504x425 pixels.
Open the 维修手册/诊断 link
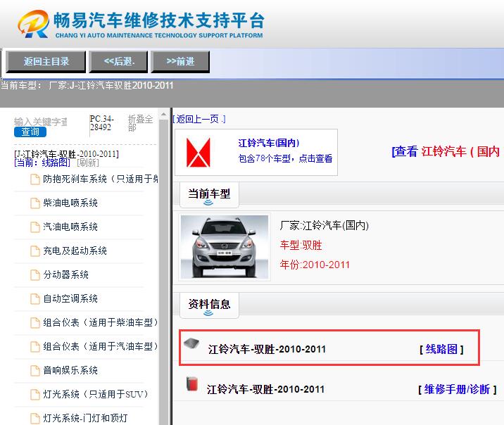[x=457, y=389]
